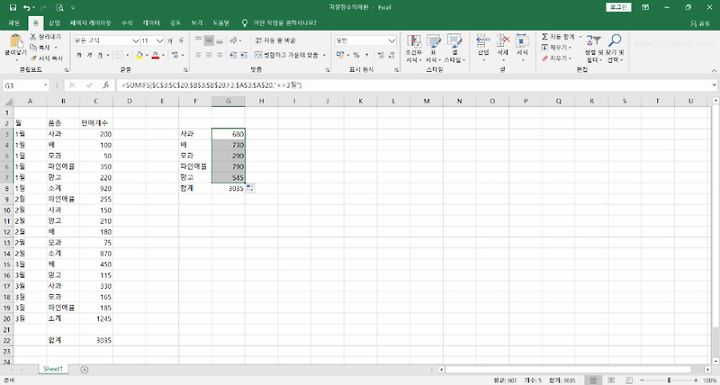Click the percent style icon

pos(356,55)
